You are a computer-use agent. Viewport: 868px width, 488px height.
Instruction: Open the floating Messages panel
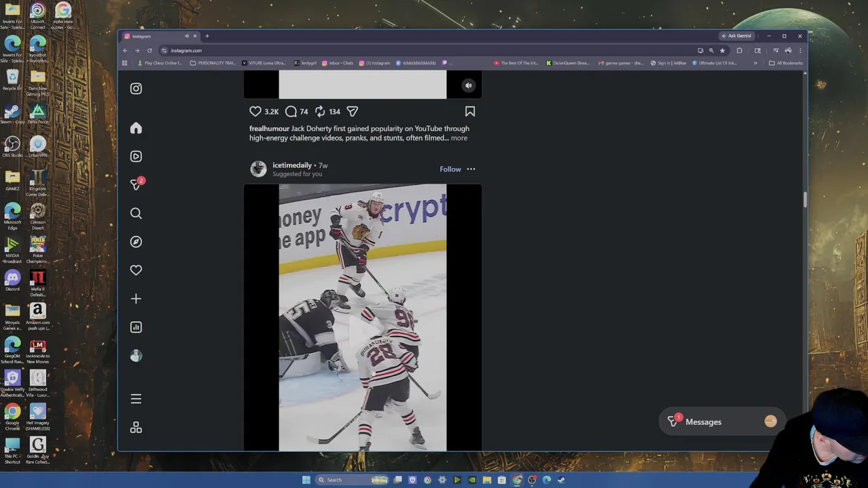[721, 422]
